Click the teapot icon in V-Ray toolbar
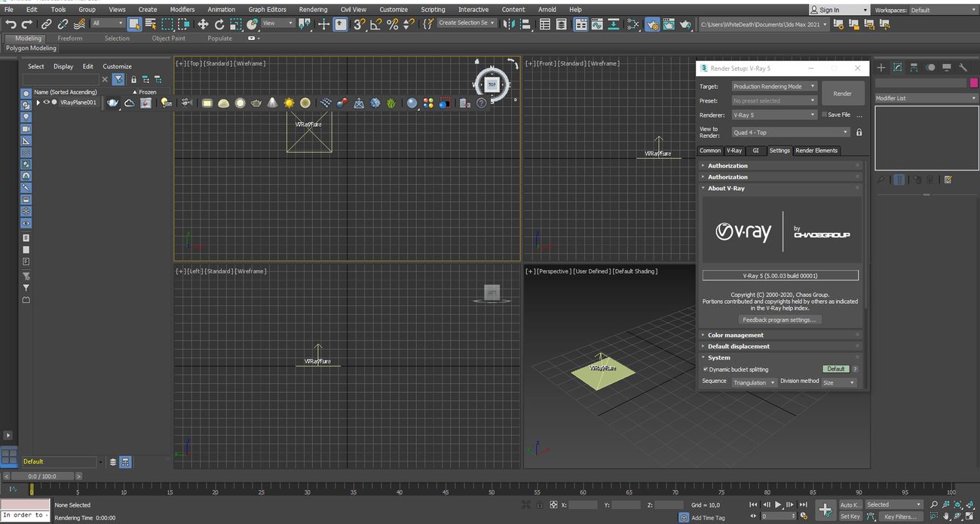 coord(112,103)
